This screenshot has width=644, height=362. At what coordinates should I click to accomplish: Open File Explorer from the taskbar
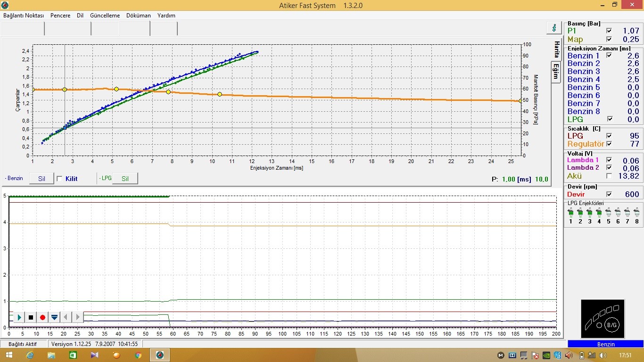[51, 355]
